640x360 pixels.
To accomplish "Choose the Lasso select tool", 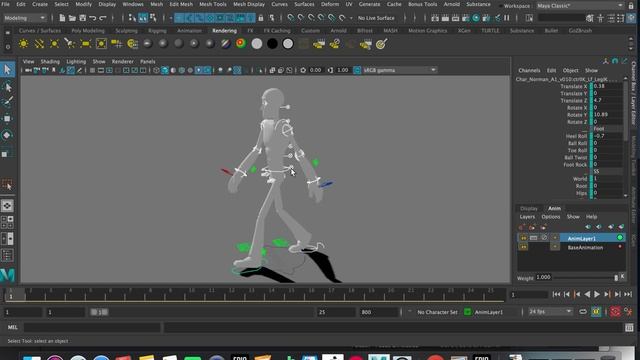I will click(7, 87).
